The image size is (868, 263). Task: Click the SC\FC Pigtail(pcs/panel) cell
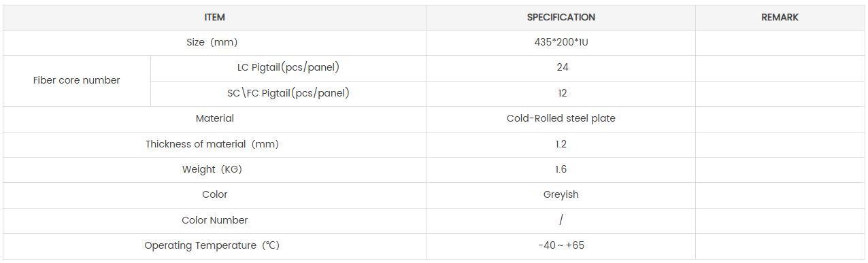[x=288, y=93]
